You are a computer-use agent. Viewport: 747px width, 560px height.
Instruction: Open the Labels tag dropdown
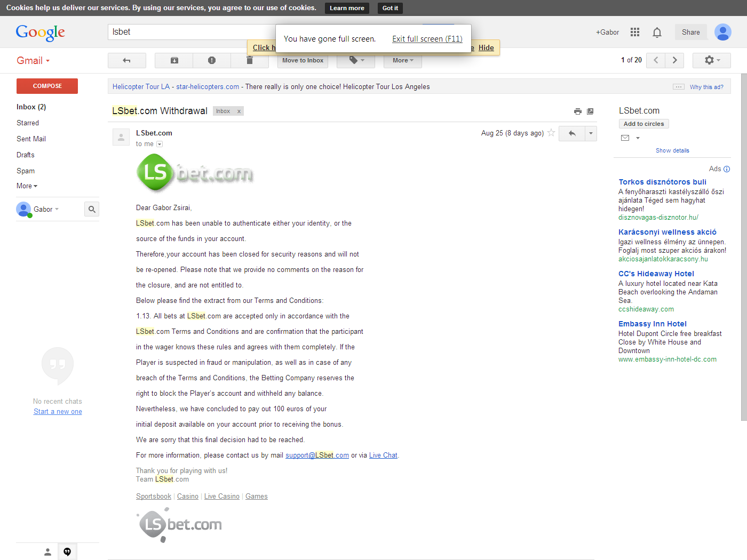[356, 60]
